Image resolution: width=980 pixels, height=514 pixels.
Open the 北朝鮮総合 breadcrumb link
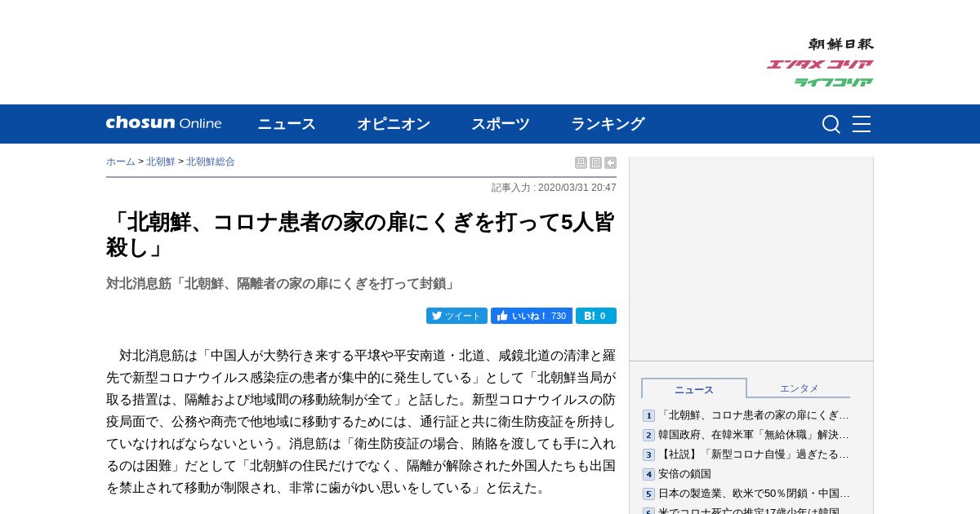click(x=211, y=162)
